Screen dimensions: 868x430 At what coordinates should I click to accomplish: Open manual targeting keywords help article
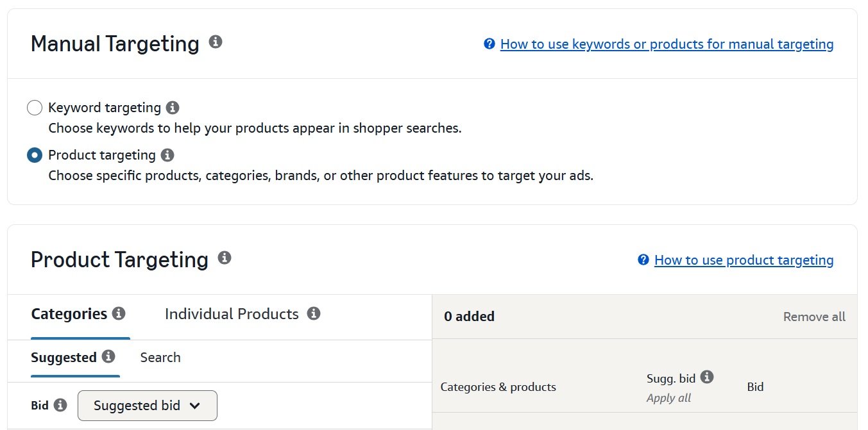pos(667,44)
